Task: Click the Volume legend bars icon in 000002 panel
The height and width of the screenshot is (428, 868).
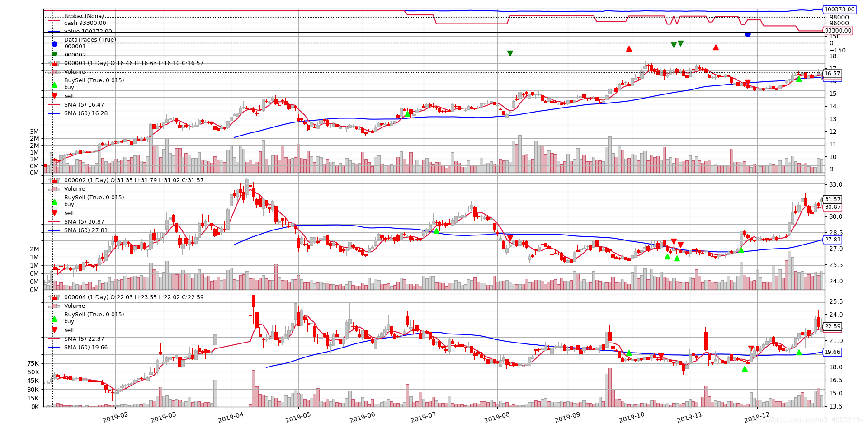Action: [x=54, y=189]
